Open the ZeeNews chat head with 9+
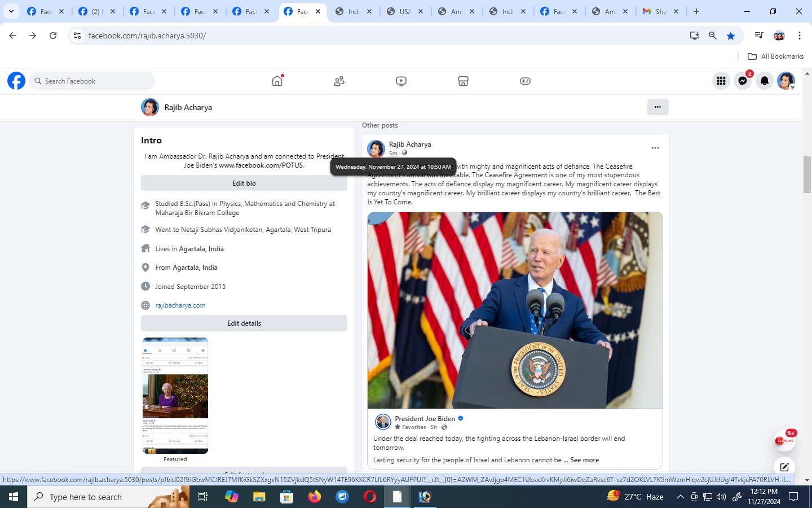 pos(784,441)
